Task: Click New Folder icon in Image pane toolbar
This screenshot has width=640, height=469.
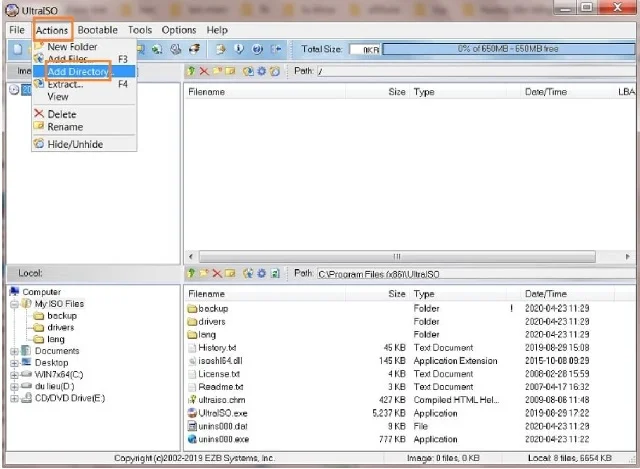Action: point(217,71)
